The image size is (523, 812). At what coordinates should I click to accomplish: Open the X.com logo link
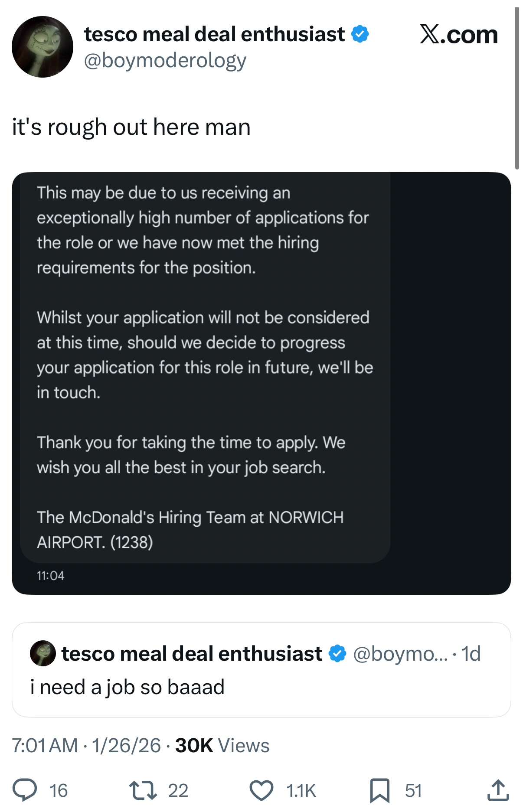pos(458,34)
